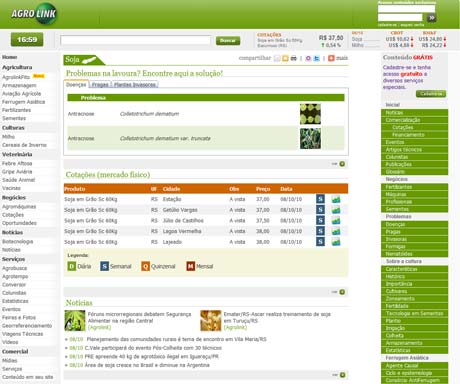The width and height of the screenshot is (460, 384).
Task: Open Ferrugem Asiática in left menu
Action: coord(23,102)
